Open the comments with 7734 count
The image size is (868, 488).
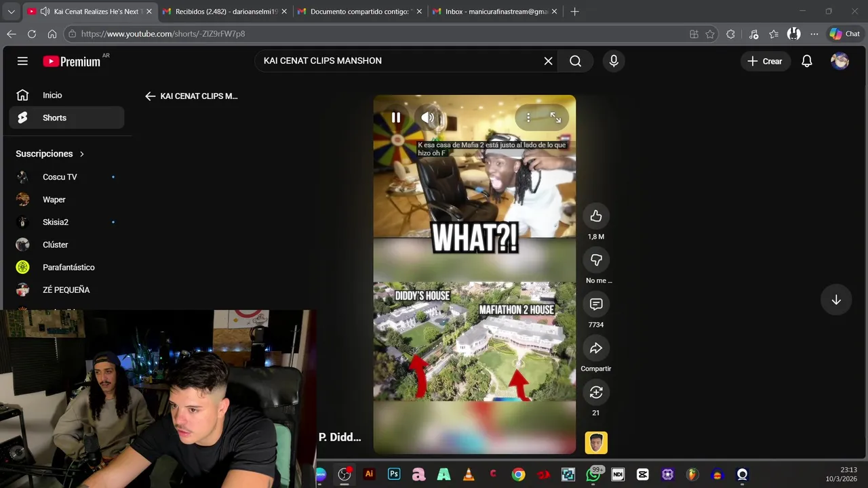point(596,304)
